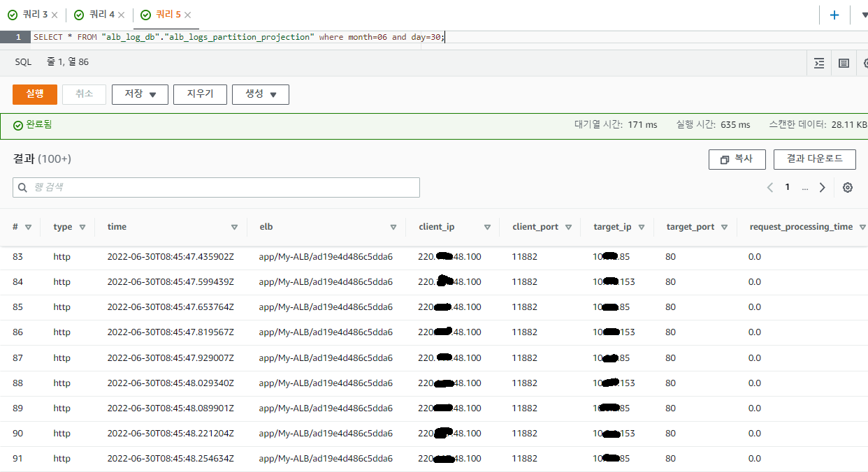Click the 행 검색 row search field

point(216,187)
